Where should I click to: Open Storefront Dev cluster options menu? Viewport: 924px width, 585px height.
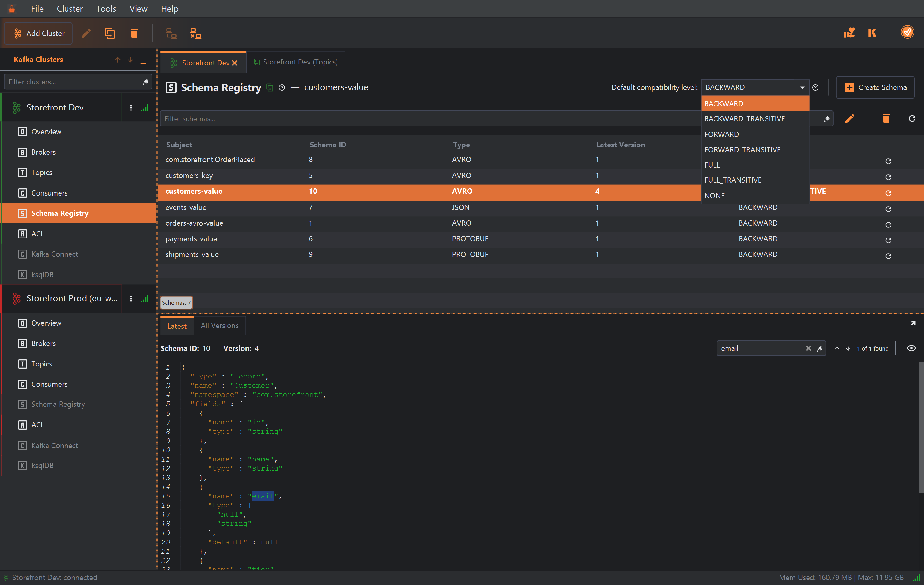(x=131, y=108)
